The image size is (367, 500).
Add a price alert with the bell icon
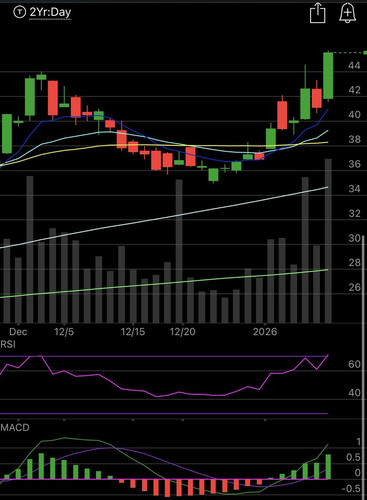pos(347,13)
